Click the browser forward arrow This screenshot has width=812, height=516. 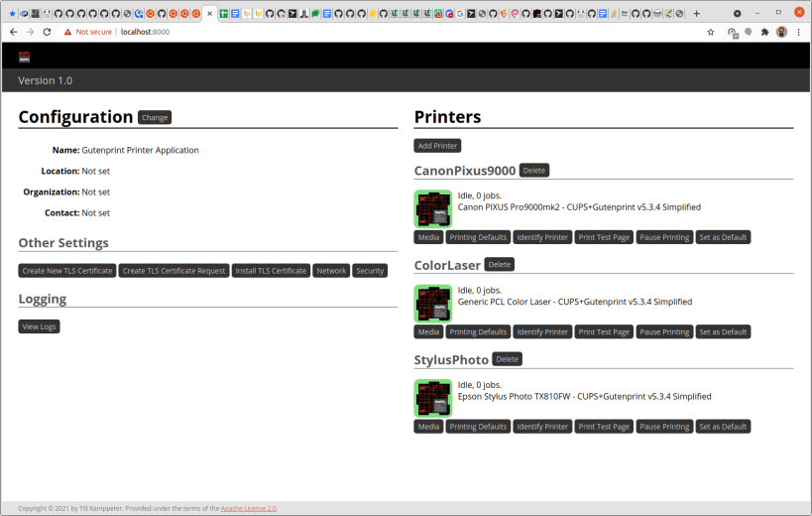click(30, 32)
